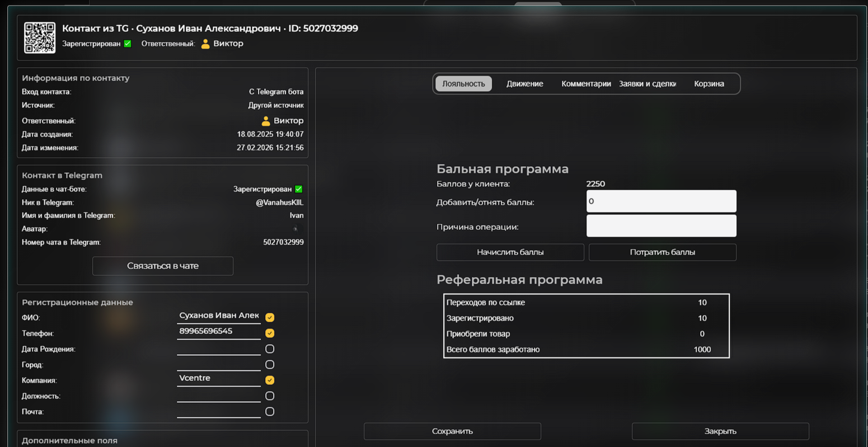Click the Начислить баллы button
The width and height of the screenshot is (868, 447).
tap(510, 252)
